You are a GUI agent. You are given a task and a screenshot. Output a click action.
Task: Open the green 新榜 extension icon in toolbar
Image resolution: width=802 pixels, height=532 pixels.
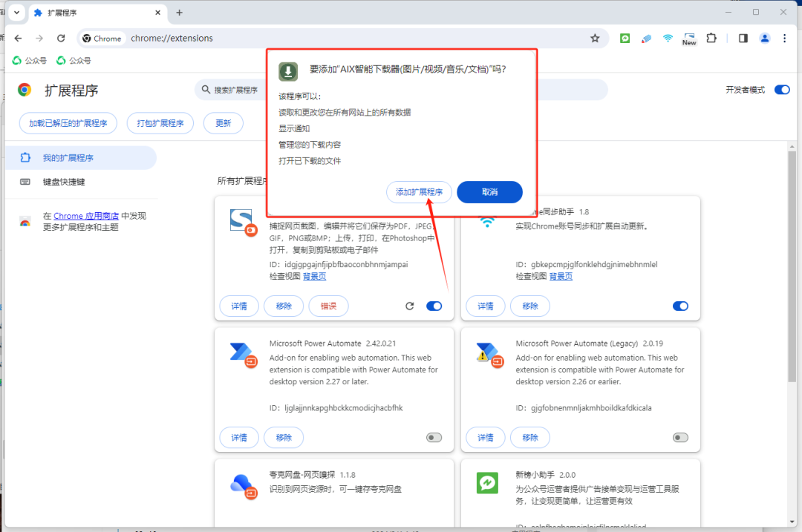point(625,39)
